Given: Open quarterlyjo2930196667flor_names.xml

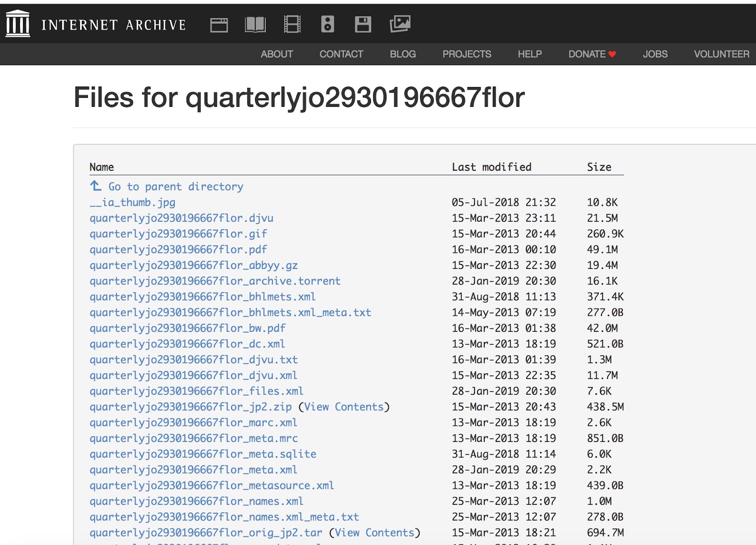Looking at the screenshot, I should 197,501.
